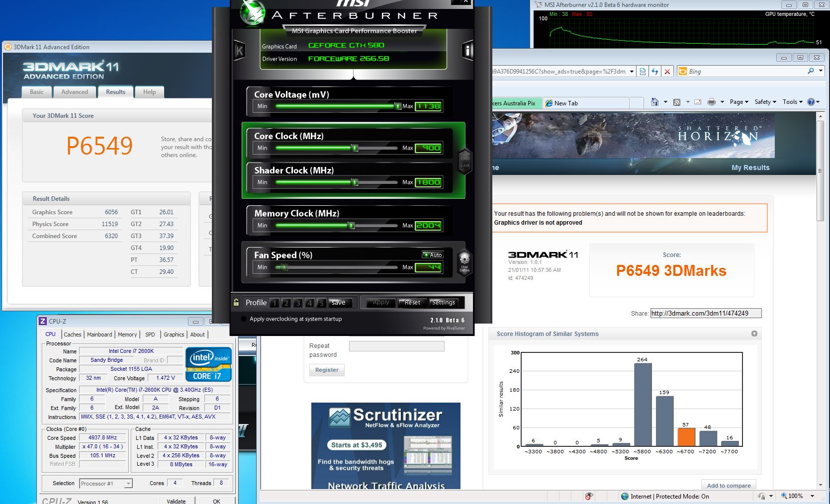830x504 pixels.
Task: Switch to the Basic tab in 3DMark 11
Action: click(x=37, y=92)
